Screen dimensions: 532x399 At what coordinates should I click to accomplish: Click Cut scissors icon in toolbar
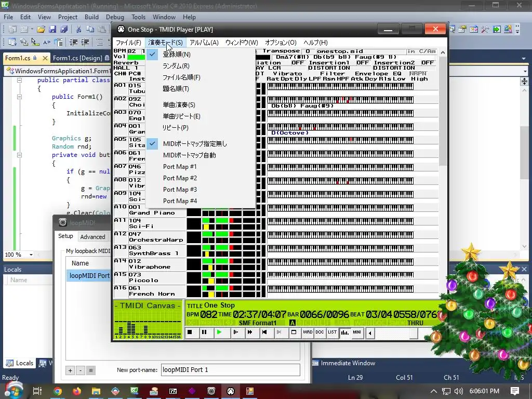click(78, 30)
